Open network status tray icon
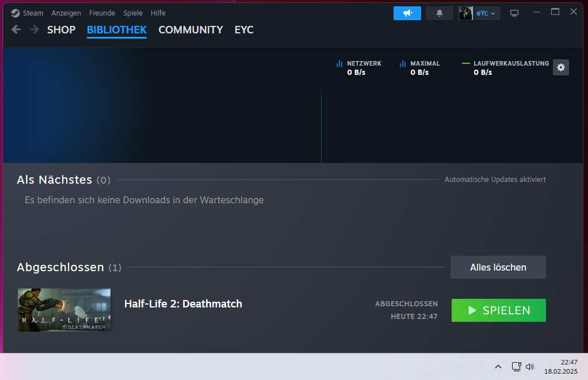 tap(517, 367)
